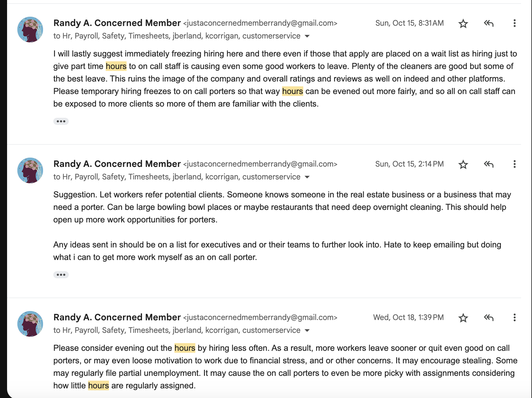This screenshot has width=532, height=398.
Task: Click sender avatar of the Oct 18 email
Action: click(x=30, y=324)
